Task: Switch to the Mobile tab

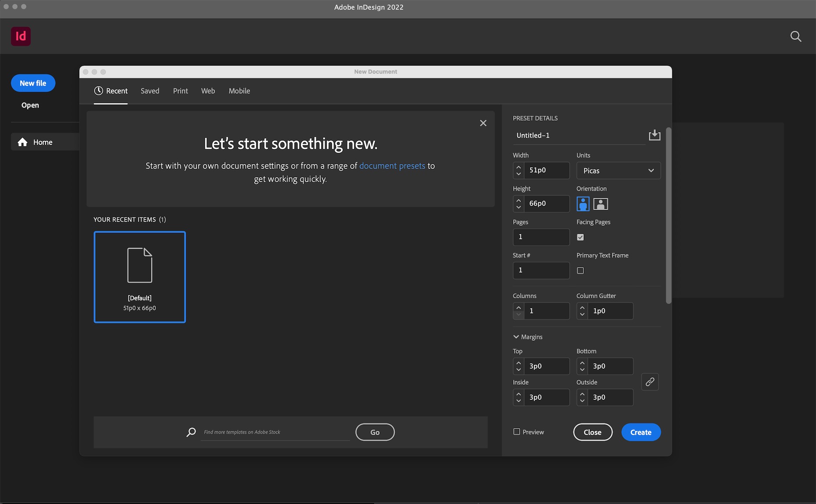Action: (239, 91)
